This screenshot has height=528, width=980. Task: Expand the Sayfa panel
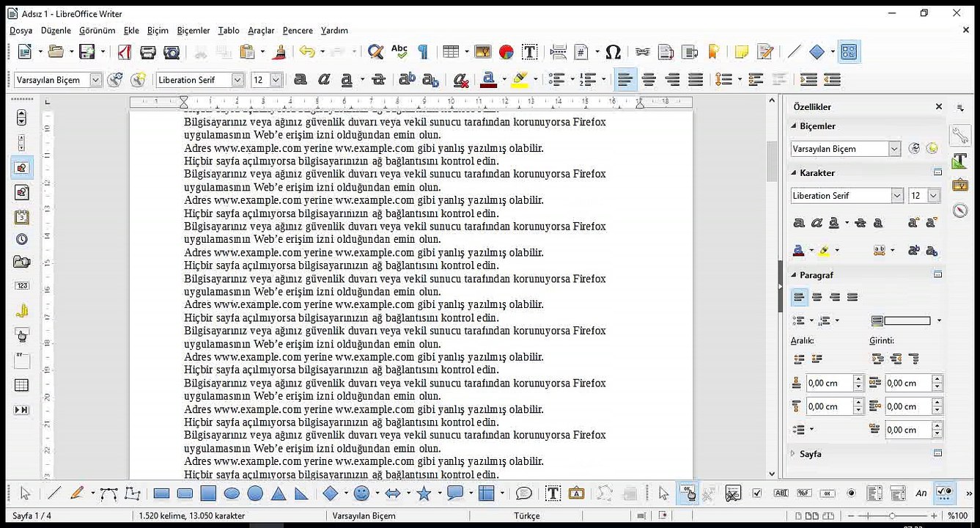(793, 454)
